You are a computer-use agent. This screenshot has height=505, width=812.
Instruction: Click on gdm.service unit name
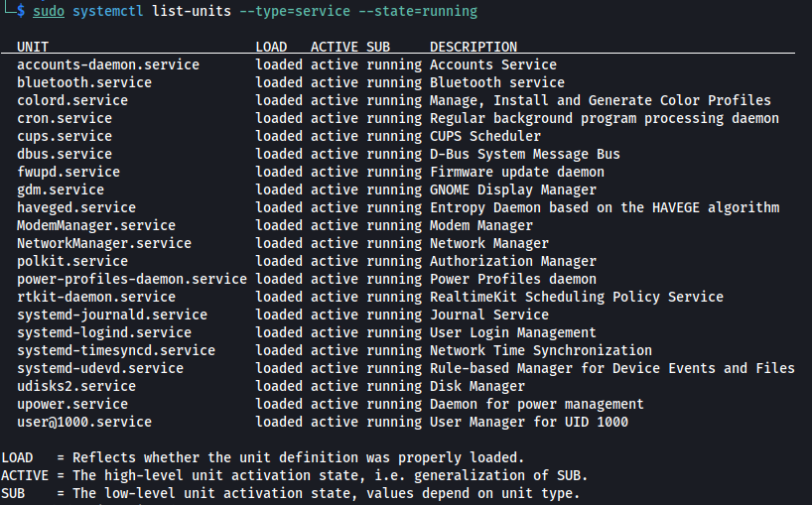[61, 189]
